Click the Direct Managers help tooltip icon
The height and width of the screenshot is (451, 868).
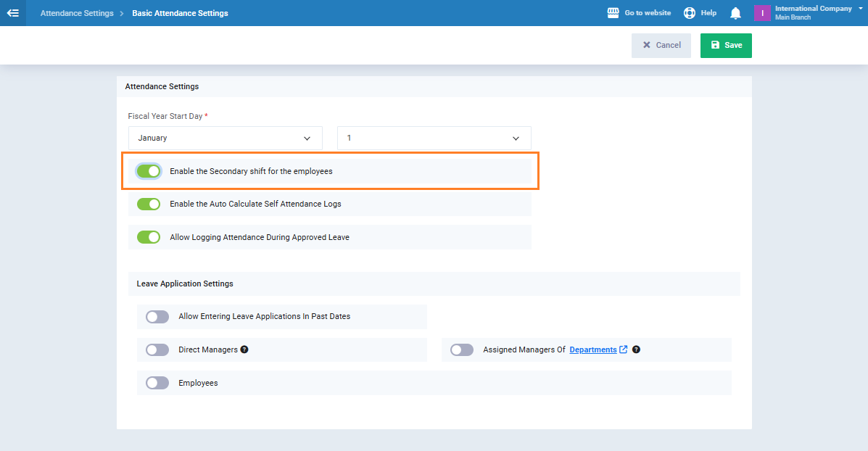click(244, 349)
